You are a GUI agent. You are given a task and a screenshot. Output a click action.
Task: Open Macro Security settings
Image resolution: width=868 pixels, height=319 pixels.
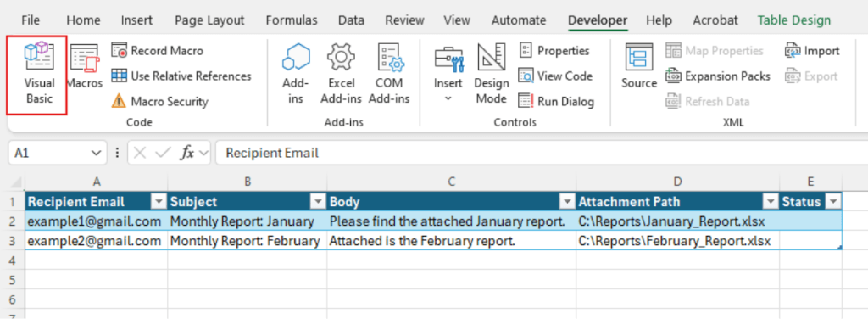click(159, 101)
